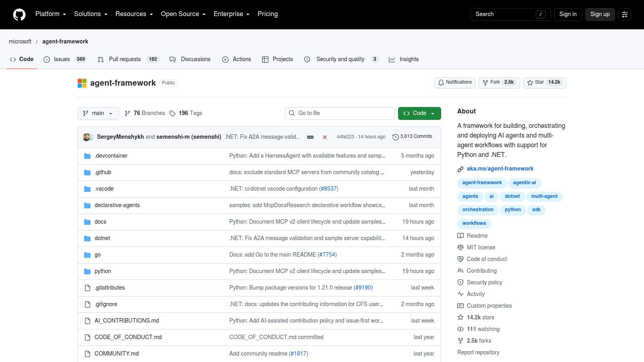Click the microsoft owner breadcrumb link
This screenshot has width=644, height=362.
(20, 41)
